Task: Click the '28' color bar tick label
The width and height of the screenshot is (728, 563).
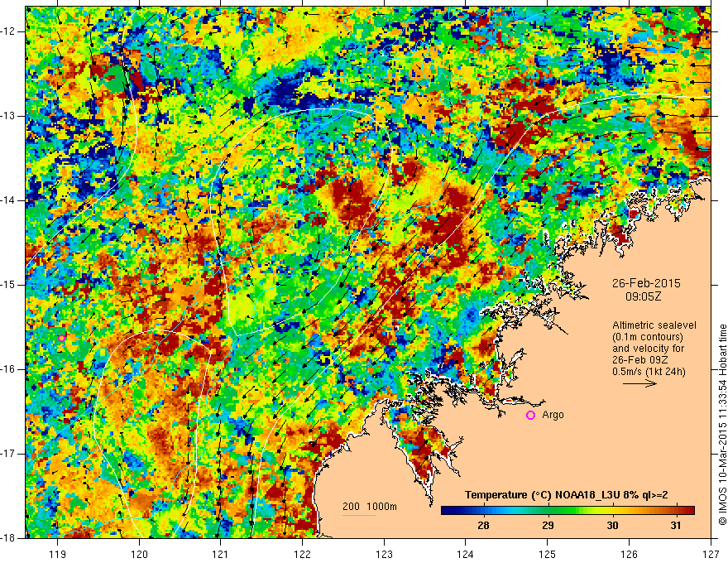Action: [x=483, y=526]
